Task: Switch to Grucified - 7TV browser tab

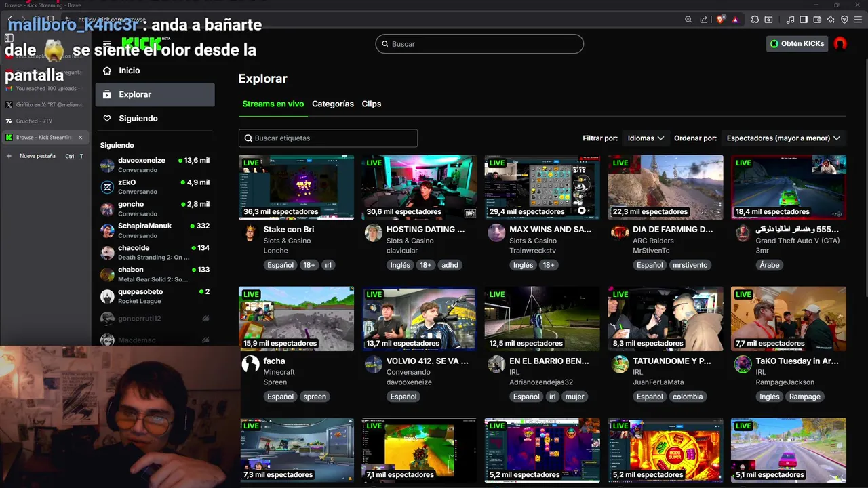Action: [x=45, y=121]
